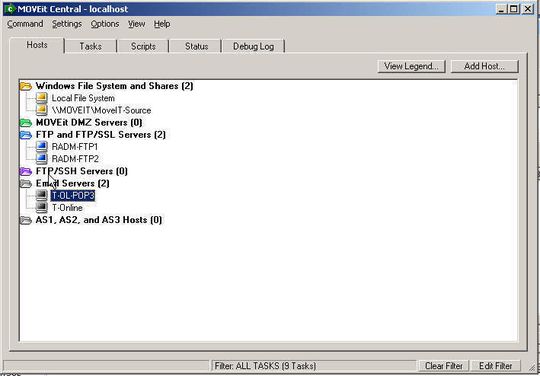
Task: Click the Local File System host icon
Action: 42,98
